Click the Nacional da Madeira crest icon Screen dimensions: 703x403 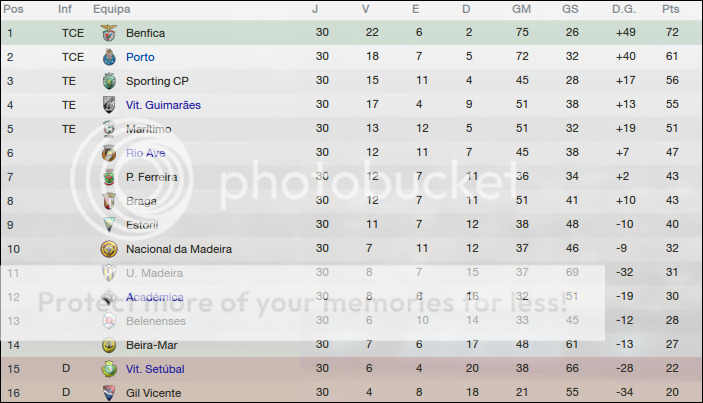[109, 249]
